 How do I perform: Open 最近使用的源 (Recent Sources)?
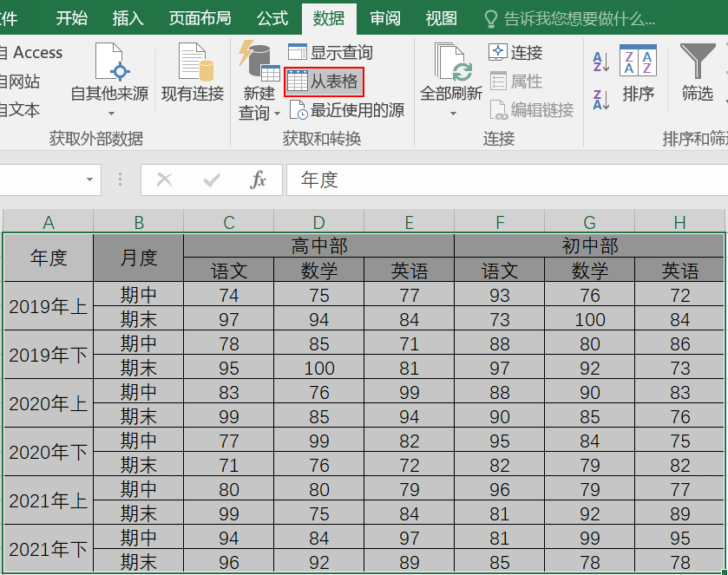(x=346, y=110)
